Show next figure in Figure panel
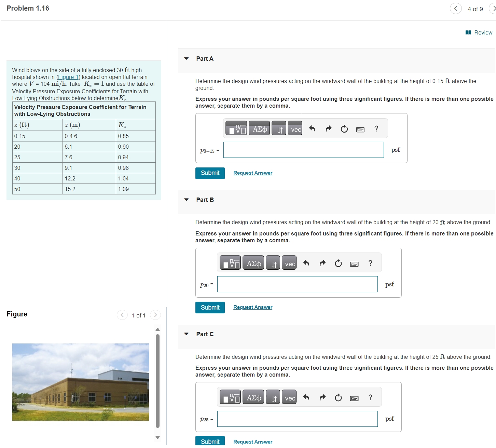Image resolution: width=496 pixels, height=448 pixels. pos(155,315)
